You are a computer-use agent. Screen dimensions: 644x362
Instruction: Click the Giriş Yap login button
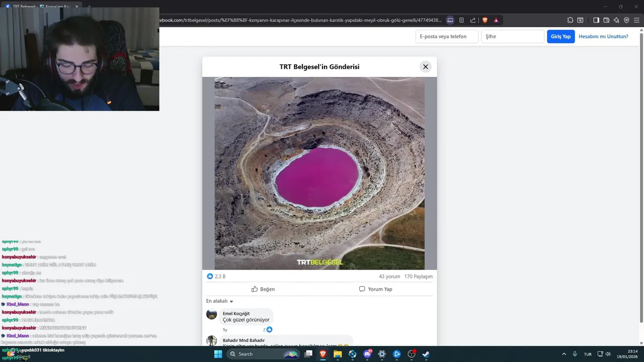(x=560, y=37)
